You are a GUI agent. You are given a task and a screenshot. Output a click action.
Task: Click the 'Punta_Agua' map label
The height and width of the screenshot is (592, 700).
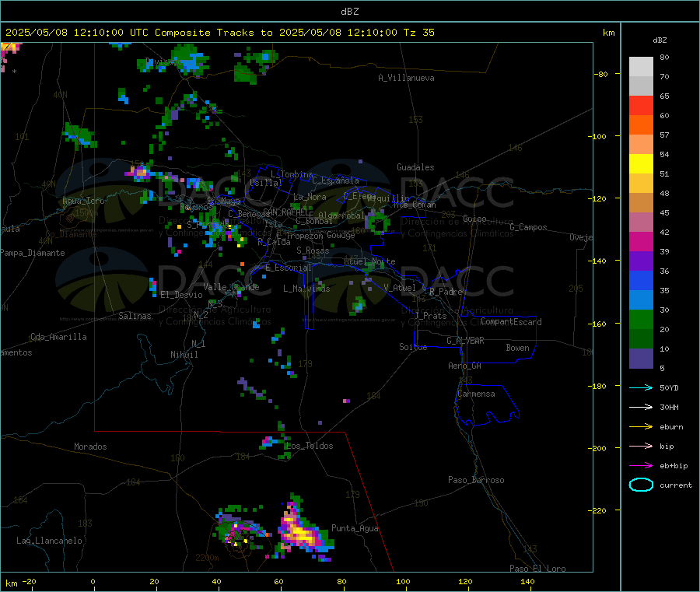pyautogui.click(x=355, y=528)
